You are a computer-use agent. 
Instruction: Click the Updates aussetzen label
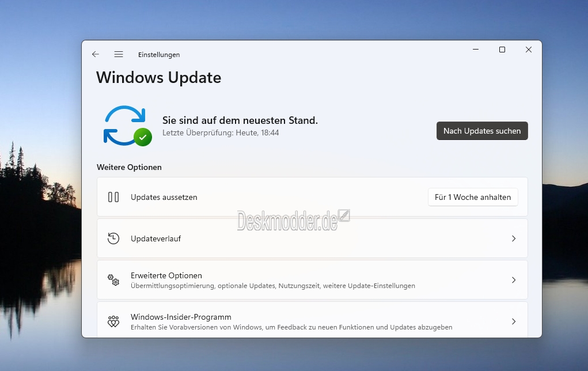[x=164, y=198]
